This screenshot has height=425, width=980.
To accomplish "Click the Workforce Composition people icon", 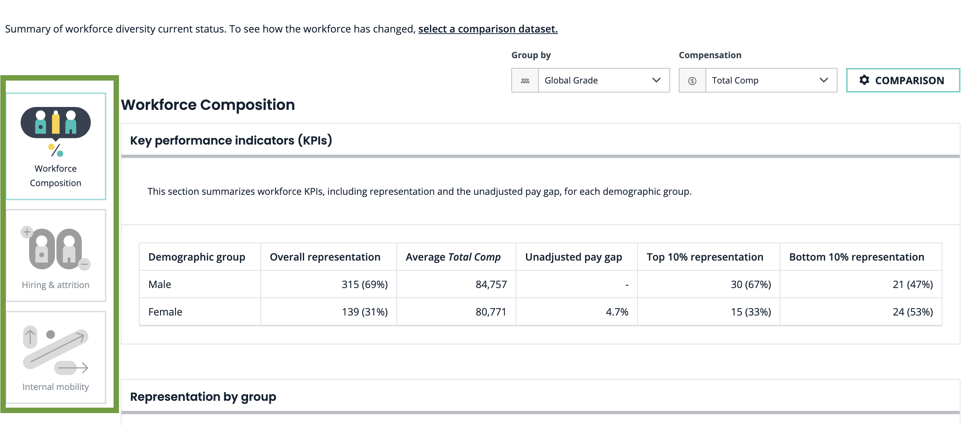I will pos(56,123).
